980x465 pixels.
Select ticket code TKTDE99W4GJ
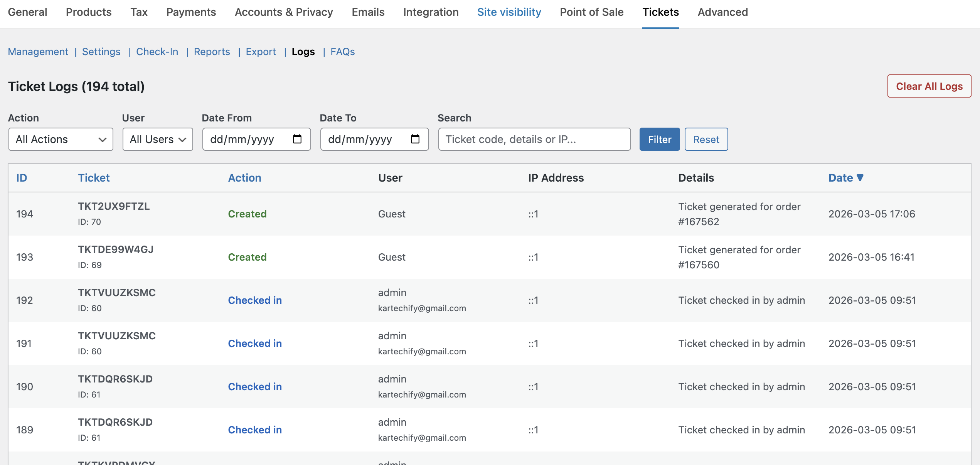116,249
